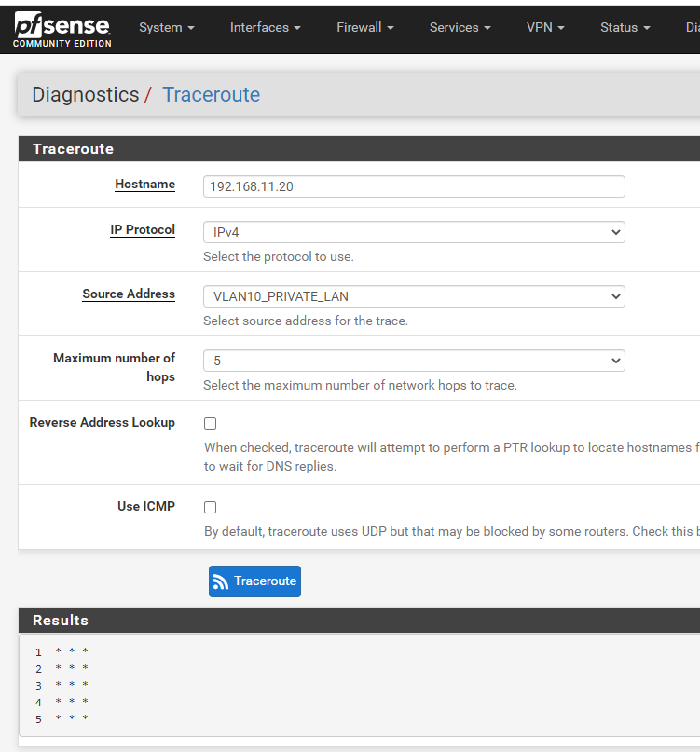This screenshot has width=700, height=752.
Task: Open the Firewall menu
Action: pos(365,27)
